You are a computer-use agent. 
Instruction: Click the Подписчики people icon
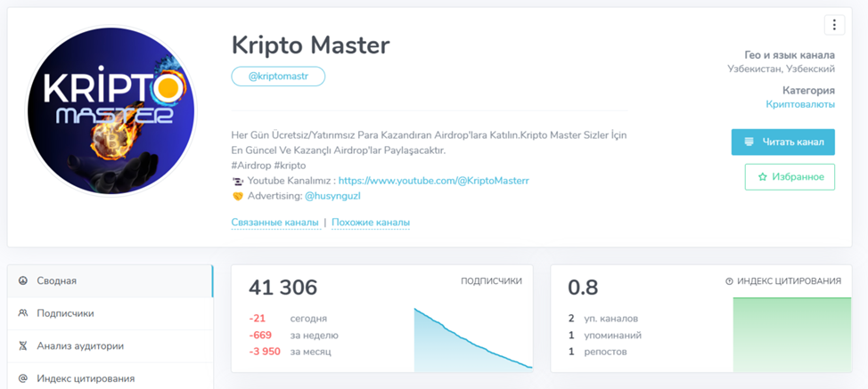coord(23,313)
